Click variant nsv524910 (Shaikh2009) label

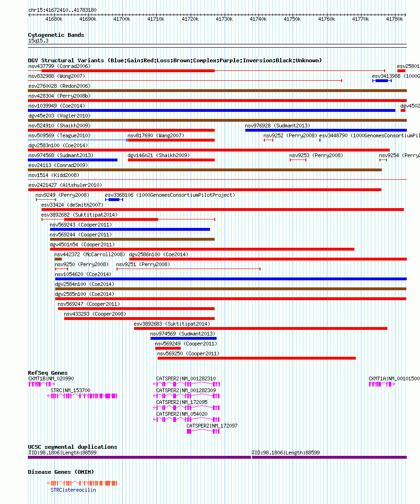(x=59, y=126)
